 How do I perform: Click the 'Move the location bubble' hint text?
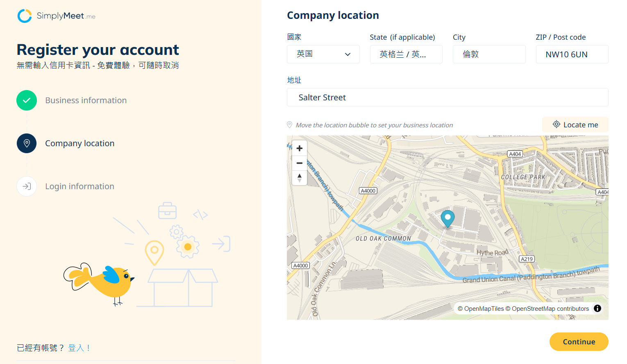coord(374,125)
